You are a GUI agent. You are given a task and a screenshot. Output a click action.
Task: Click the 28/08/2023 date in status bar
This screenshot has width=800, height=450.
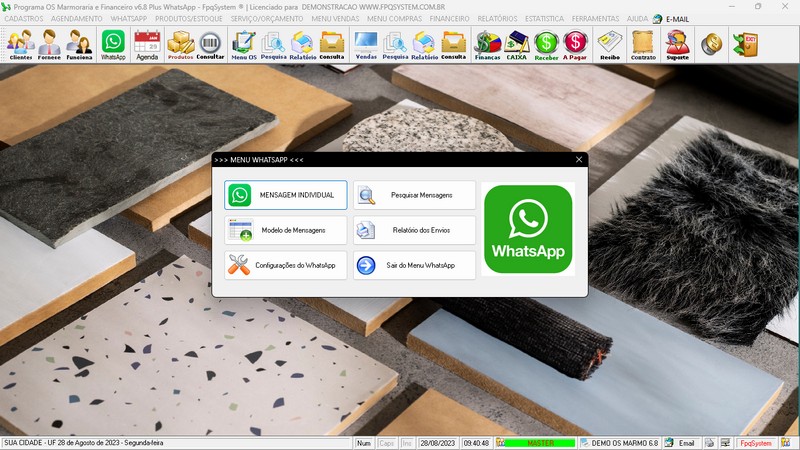click(x=438, y=443)
